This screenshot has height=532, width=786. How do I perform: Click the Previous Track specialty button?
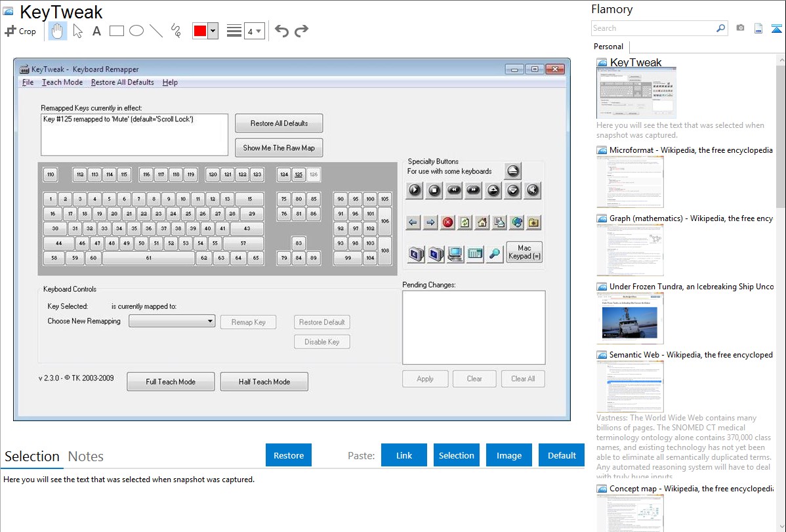pos(453,190)
